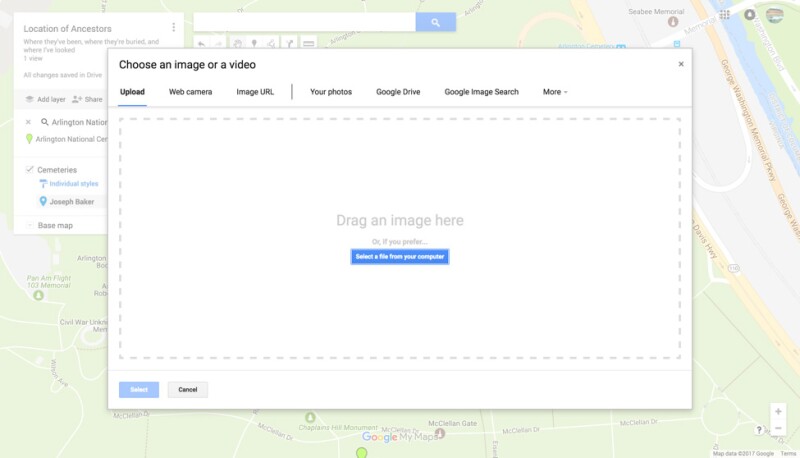The width and height of the screenshot is (800, 458).
Task: Select the Joseph Baker list entry
Action: 71,201
